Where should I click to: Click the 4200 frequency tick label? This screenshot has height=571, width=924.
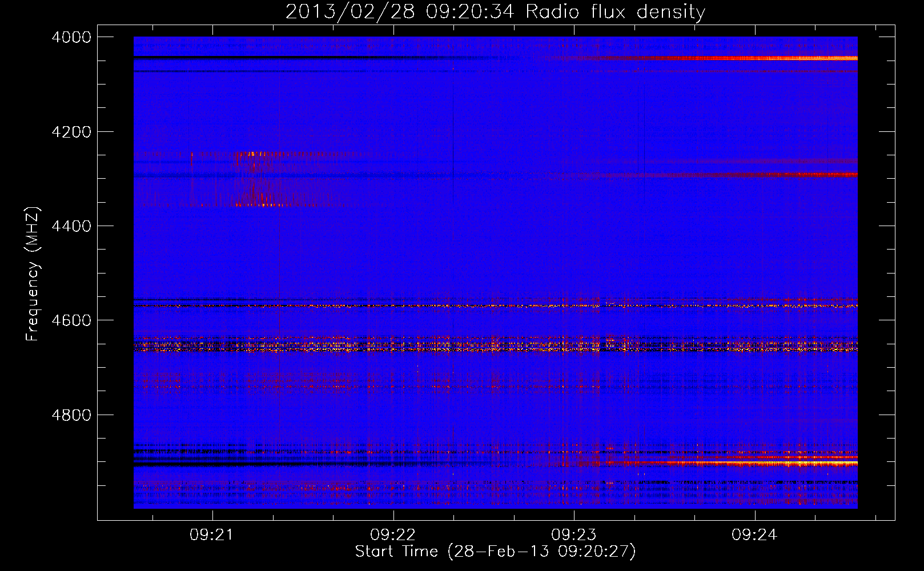click(71, 132)
